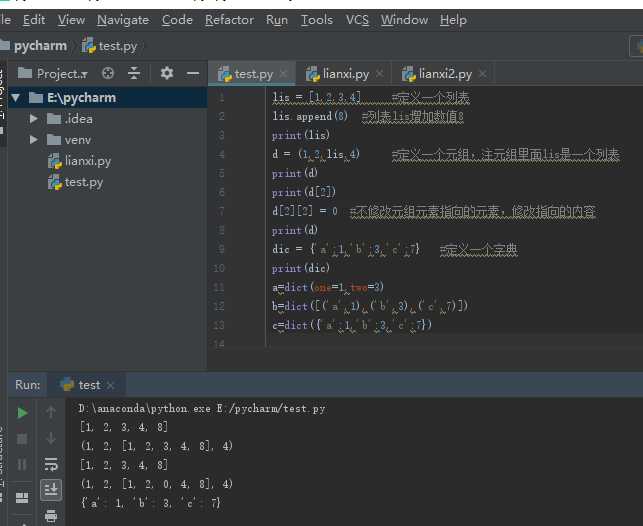Close the test run tab
Viewport: 643px width, 526px height.
coord(110,385)
